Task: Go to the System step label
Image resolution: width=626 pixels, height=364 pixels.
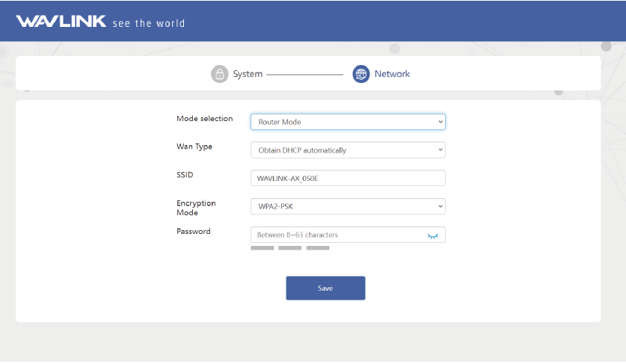Action: pyautogui.click(x=248, y=74)
